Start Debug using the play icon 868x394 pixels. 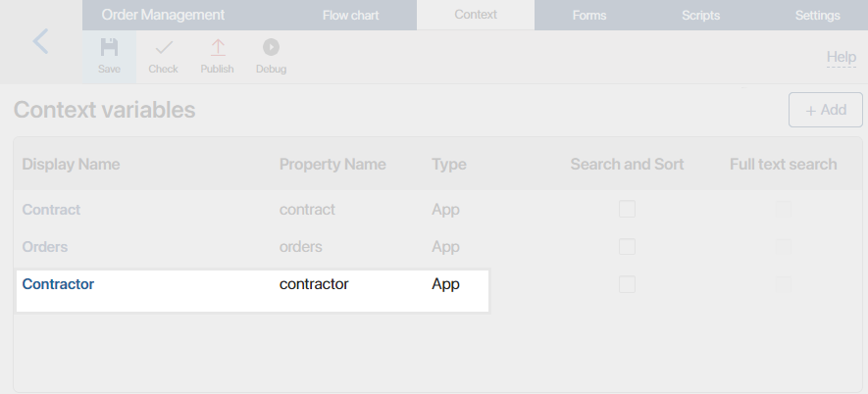click(x=271, y=48)
